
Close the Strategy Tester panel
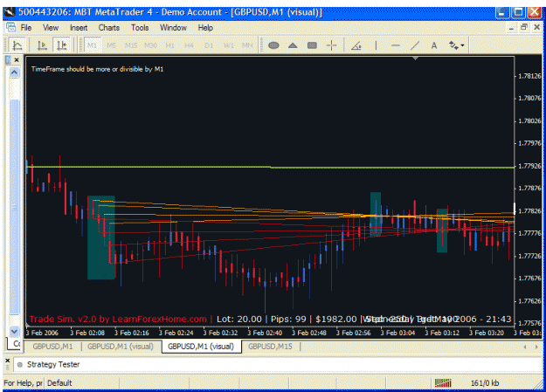7,361
